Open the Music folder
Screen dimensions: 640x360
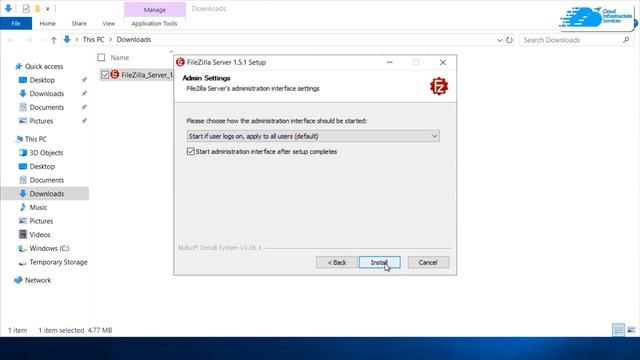coord(38,207)
